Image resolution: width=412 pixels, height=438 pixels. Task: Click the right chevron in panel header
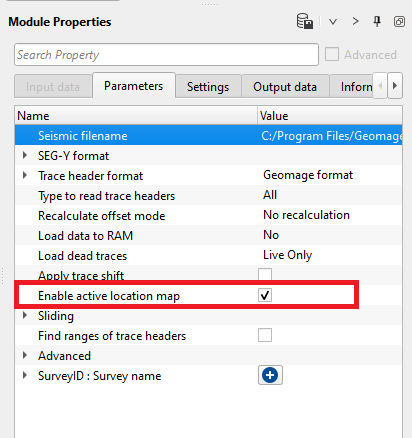pos(355,22)
